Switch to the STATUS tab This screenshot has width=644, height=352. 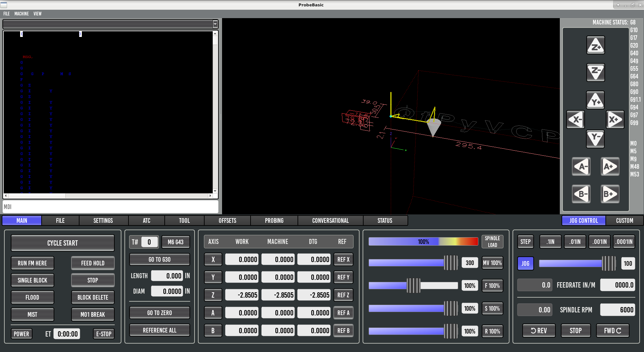click(385, 220)
